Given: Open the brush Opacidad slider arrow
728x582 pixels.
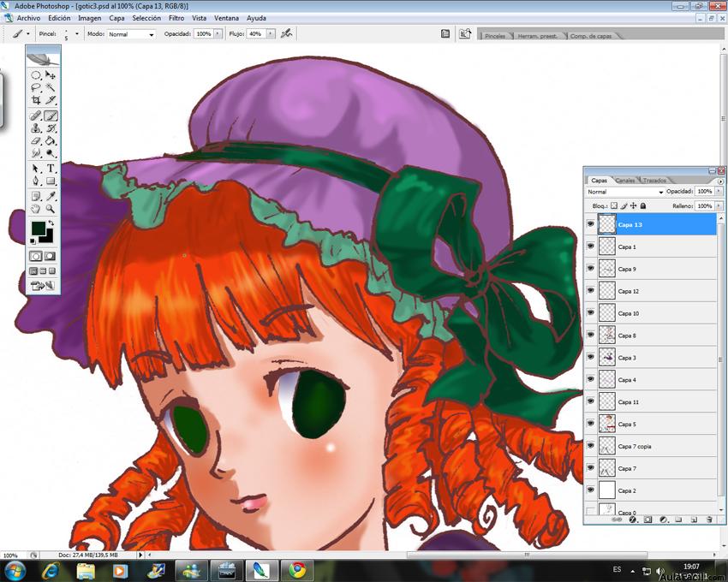Looking at the screenshot, I should [218, 34].
